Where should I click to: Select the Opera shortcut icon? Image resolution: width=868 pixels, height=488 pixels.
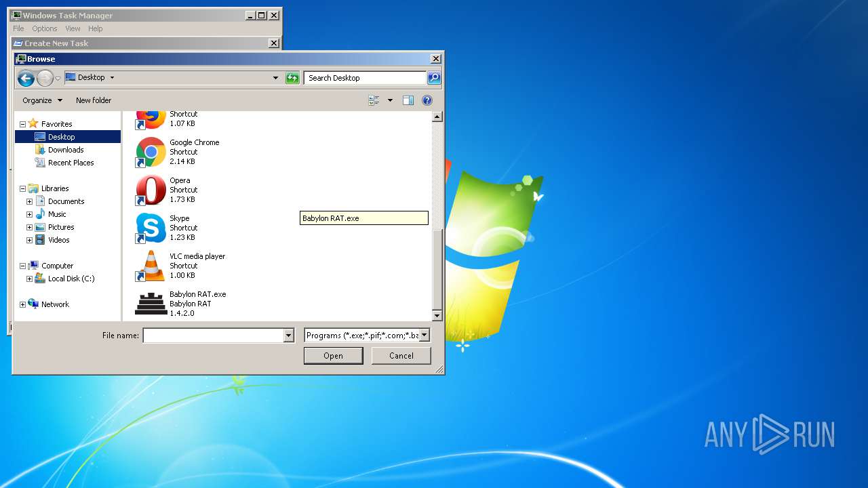151,190
